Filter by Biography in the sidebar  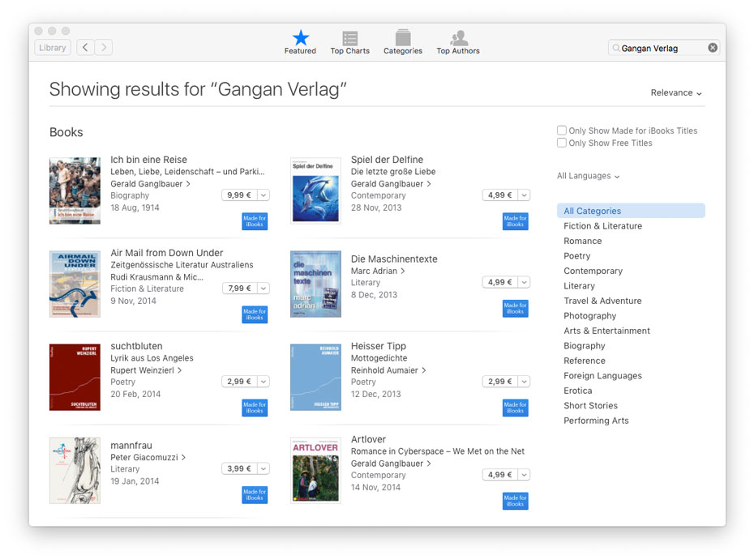click(x=585, y=345)
